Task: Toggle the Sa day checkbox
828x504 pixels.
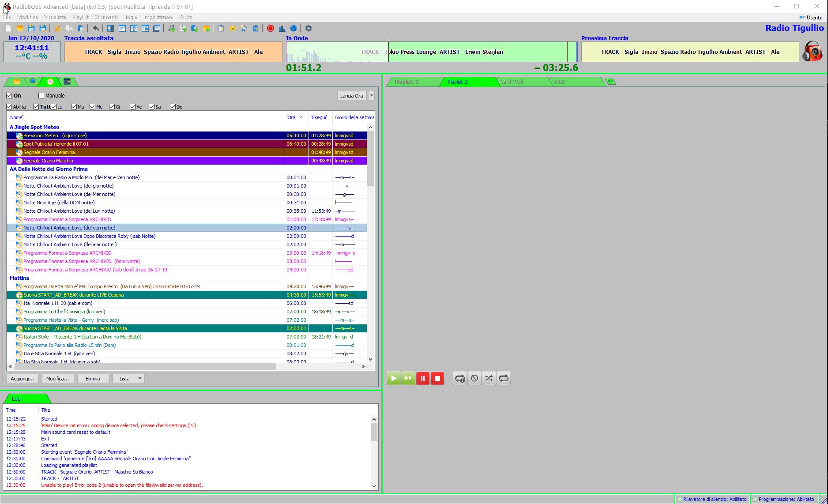Action: pyautogui.click(x=152, y=107)
